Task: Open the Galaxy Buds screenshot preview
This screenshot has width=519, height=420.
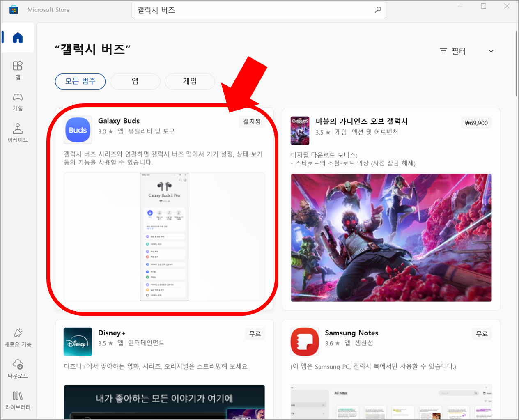Action: coord(164,237)
